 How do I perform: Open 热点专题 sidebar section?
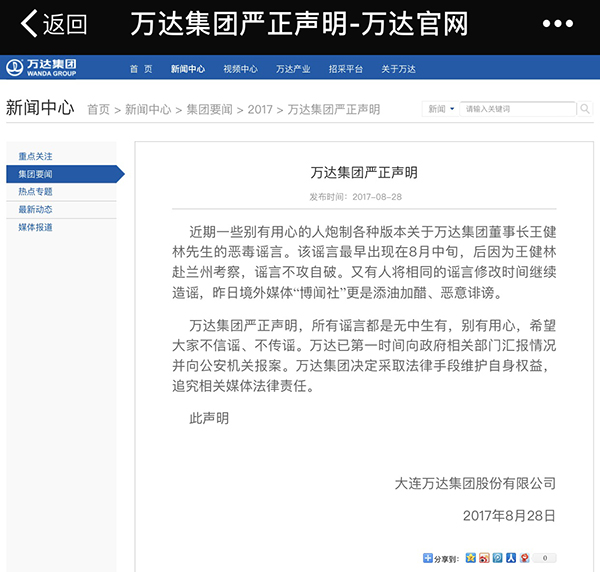(x=36, y=191)
